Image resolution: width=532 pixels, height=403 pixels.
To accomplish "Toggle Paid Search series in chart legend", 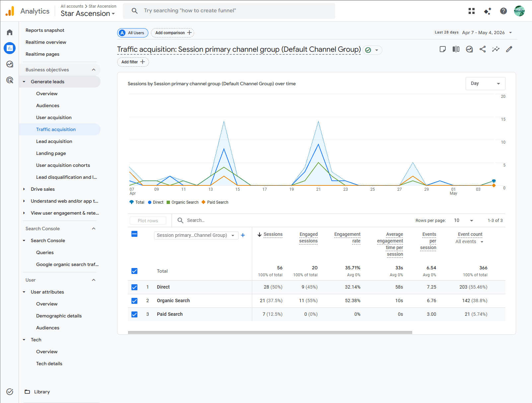I will [x=215, y=202].
